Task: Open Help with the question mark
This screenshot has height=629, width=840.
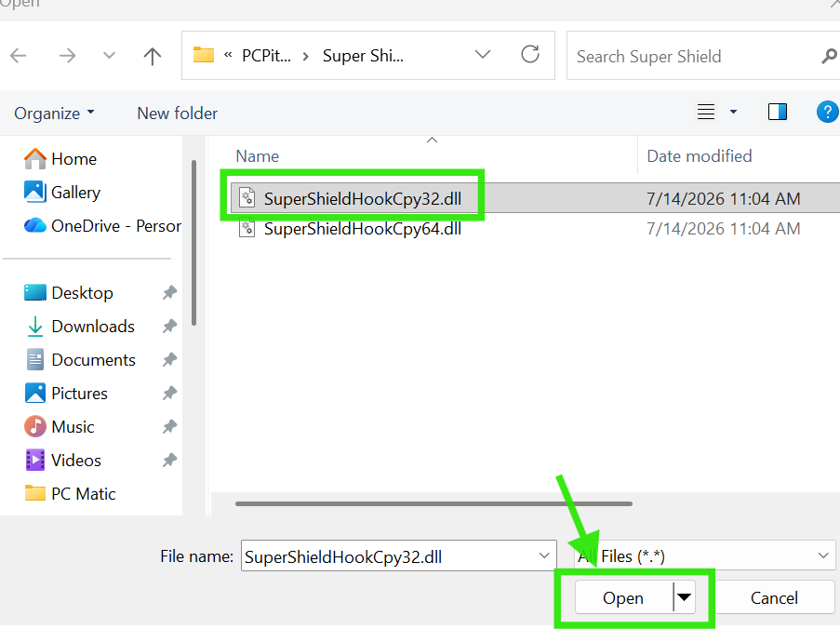Action: 828,112
